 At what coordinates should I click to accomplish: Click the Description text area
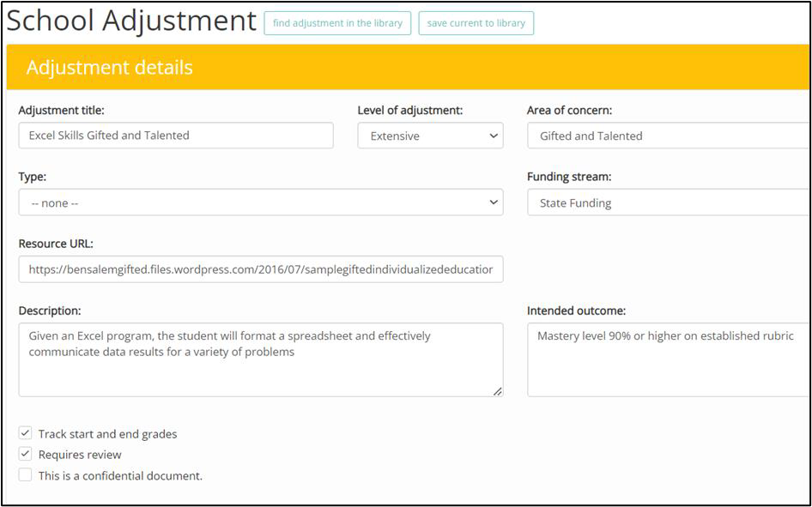261,360
